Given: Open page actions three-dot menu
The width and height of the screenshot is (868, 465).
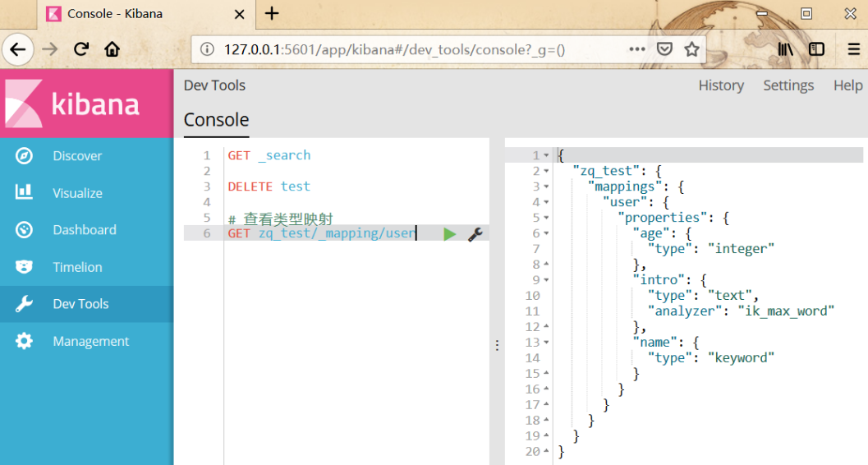Looking at the screenshot, I should [x=637, y=49].
